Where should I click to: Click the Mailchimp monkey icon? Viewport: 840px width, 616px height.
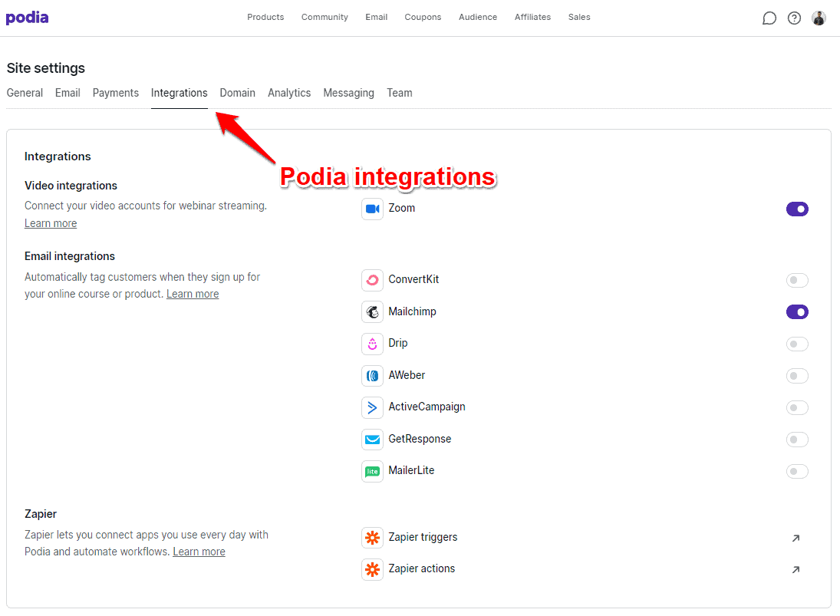pos(372,311)
